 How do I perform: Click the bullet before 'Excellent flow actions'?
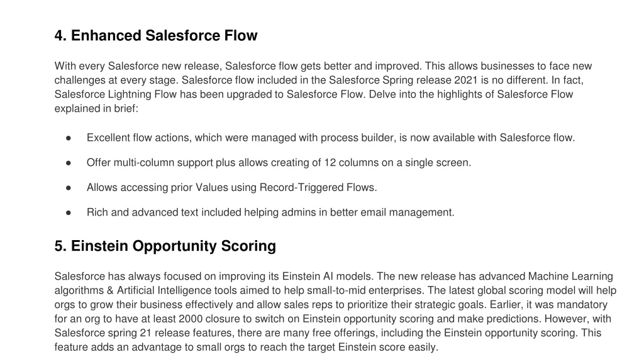(68, 138)
